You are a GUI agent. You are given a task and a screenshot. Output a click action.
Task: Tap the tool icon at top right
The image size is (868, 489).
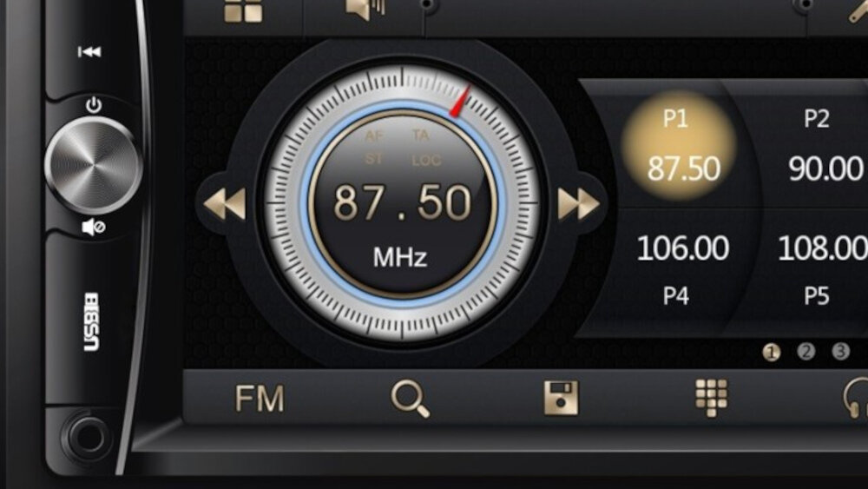click(x=858, y=10)
